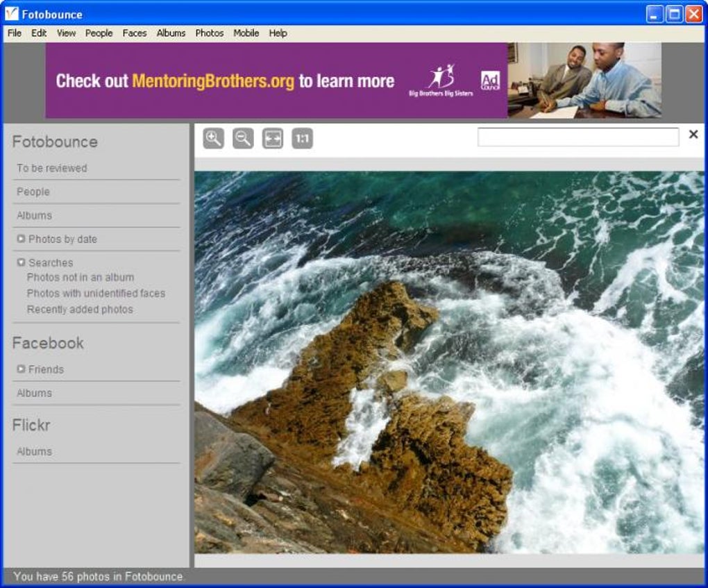The height and width of the screenshot is (588, 708).
Task: Click the ocean rocks photo
Action: pyautogui.click(x=449, y=362)
